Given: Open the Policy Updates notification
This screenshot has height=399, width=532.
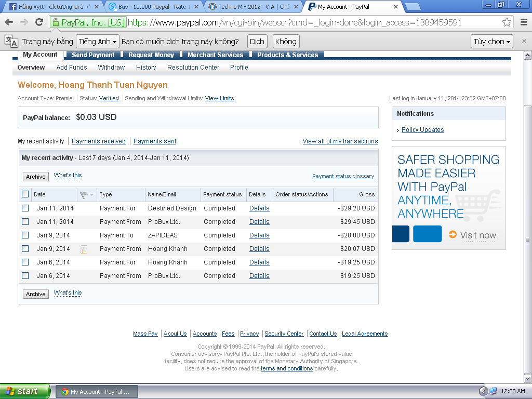Looking at the screenshot, I should pyautogui.click(x=422, y=130).
